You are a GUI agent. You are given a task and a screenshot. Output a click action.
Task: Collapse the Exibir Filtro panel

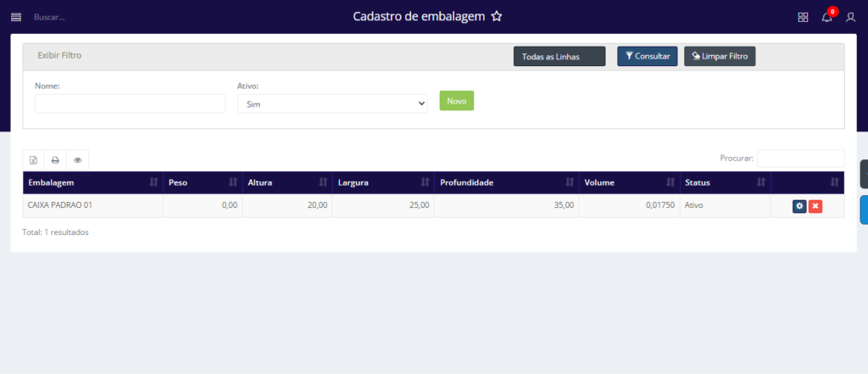pos(59,55)
